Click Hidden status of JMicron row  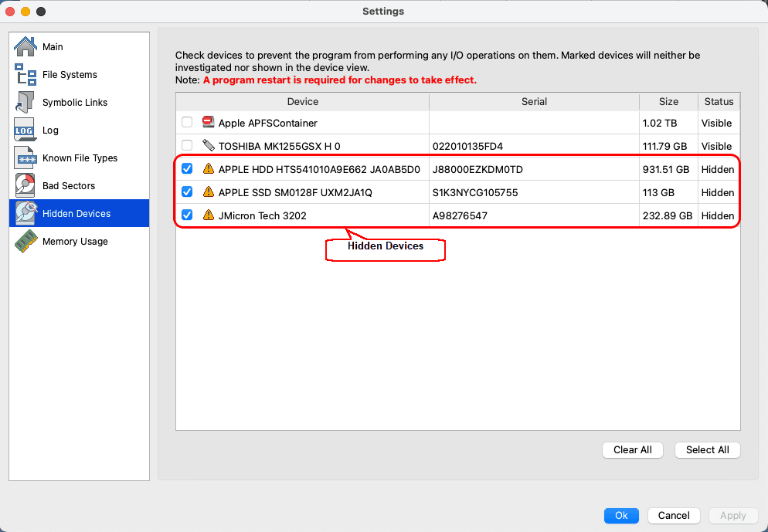718,216
